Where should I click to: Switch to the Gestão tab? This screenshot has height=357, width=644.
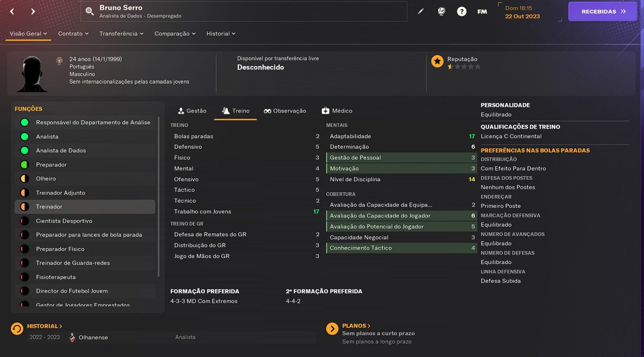pyautogui.click(x=192, y=111)
